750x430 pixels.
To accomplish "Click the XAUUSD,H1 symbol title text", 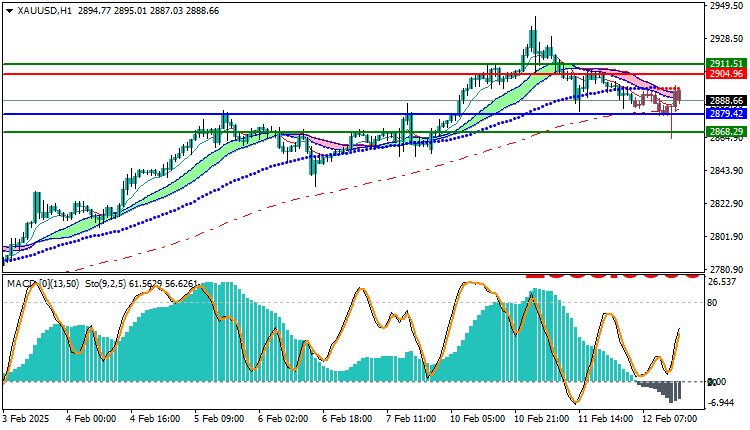I will (44, 11).
